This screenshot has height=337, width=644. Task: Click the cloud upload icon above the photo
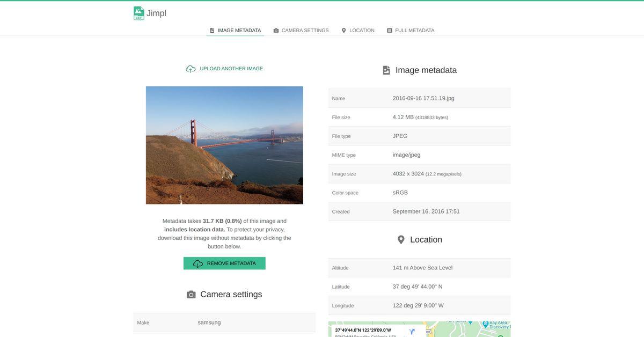[x=191, y=69]
